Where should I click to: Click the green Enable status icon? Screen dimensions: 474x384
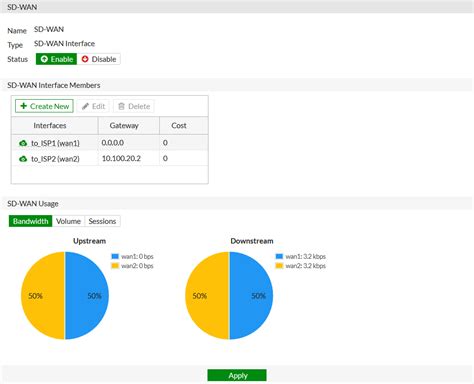coord(44,59)
